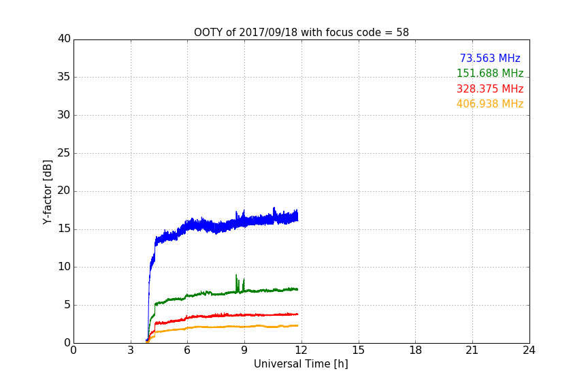Select the blue 73.563 MHz legend label

490,58
